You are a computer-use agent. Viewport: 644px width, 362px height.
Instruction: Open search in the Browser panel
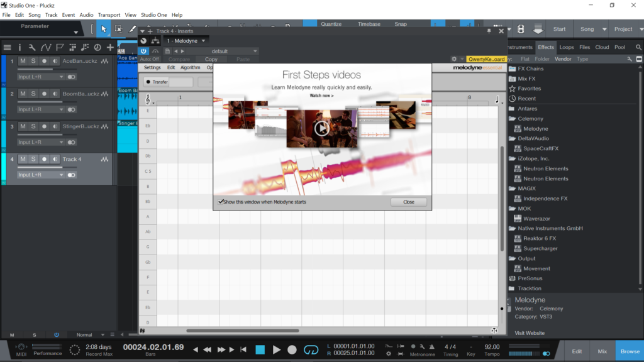coord(638,47)
